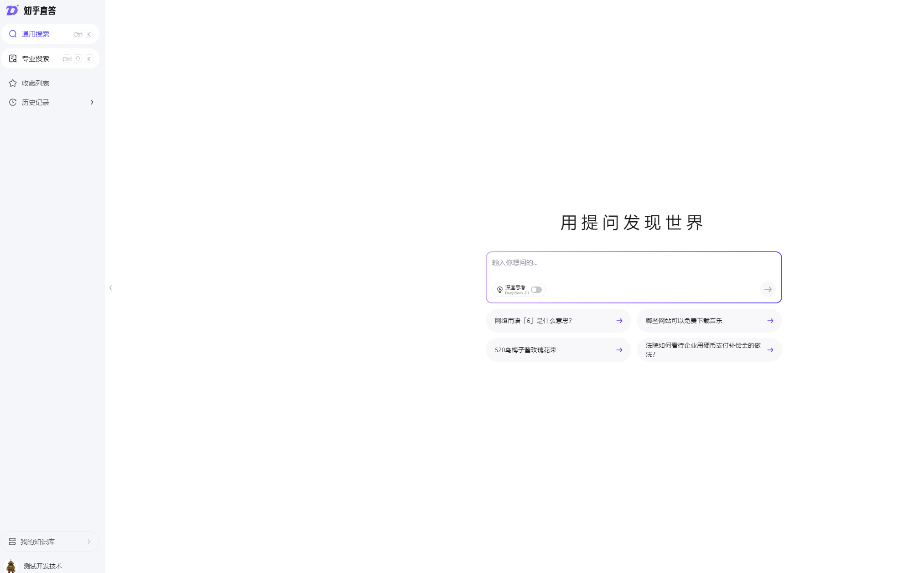Expand the 历史记录 chevron
The height and width of the screenshot is (573, 924).
click(x=92, y=102)
